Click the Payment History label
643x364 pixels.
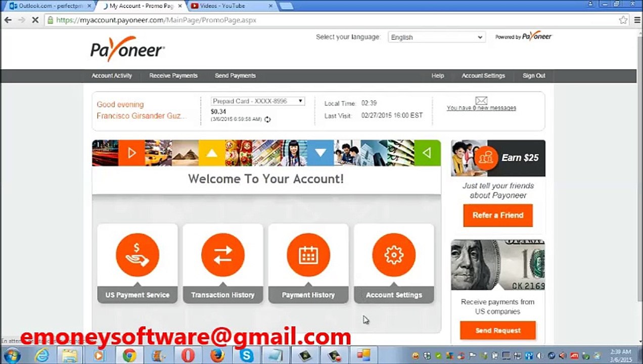pos(308,295)
